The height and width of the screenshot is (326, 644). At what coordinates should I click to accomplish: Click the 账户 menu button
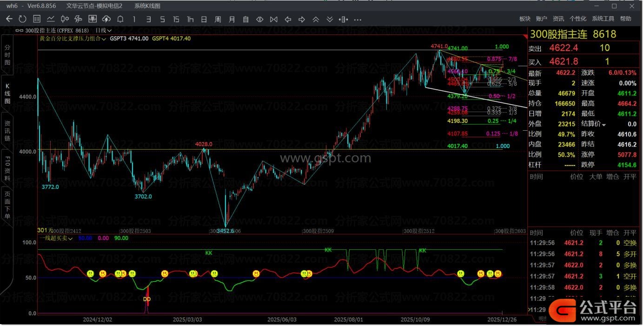(541, 19)
